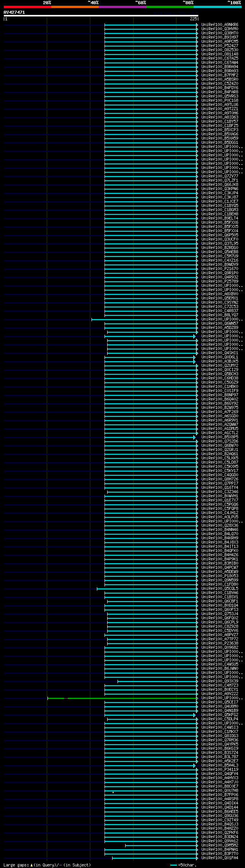Select label UniRef100_B5X8P5
Viewport: 245px width, 868px height.
(220, 437)
